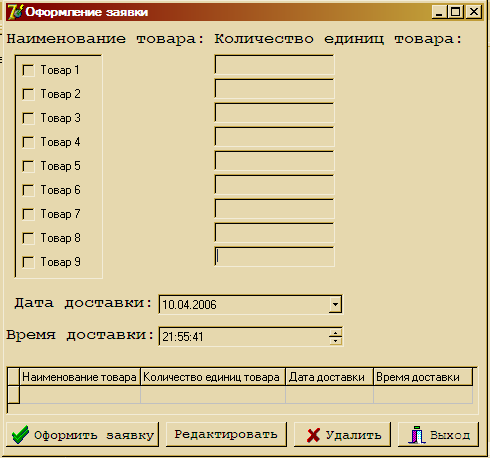Click quantity field for Товар 5
Screen dimensions: 490x458
point(274,161)
